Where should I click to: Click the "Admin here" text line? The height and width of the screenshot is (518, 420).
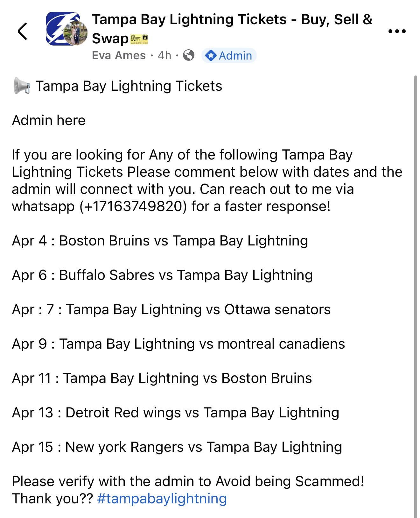click(x=49, y=121)
